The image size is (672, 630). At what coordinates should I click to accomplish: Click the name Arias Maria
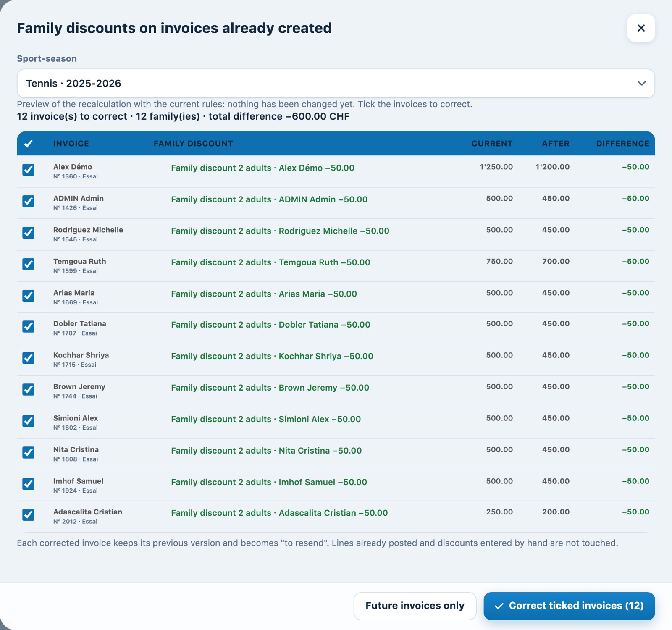pyautogui.click(x=74, y=293)
